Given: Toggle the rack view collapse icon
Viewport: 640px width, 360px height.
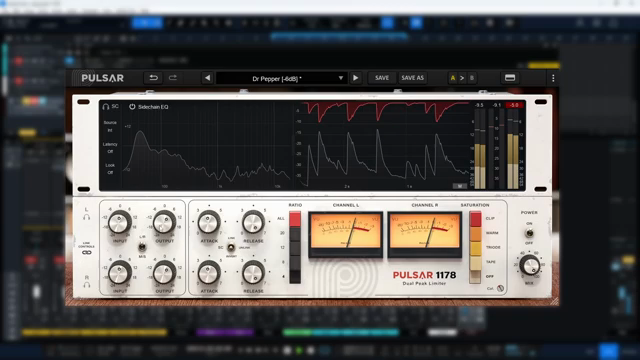Looking at the screenshot, I should point(510,78).
